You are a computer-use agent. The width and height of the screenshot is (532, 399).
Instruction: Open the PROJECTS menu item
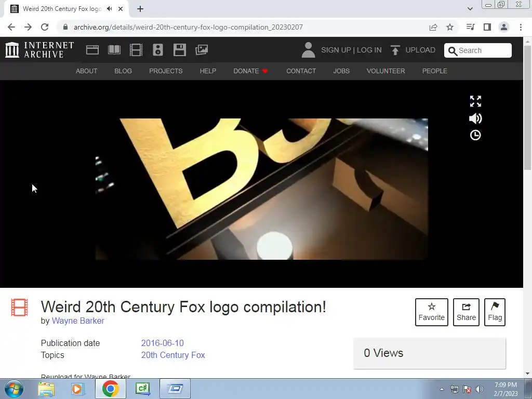pos(166,71)
